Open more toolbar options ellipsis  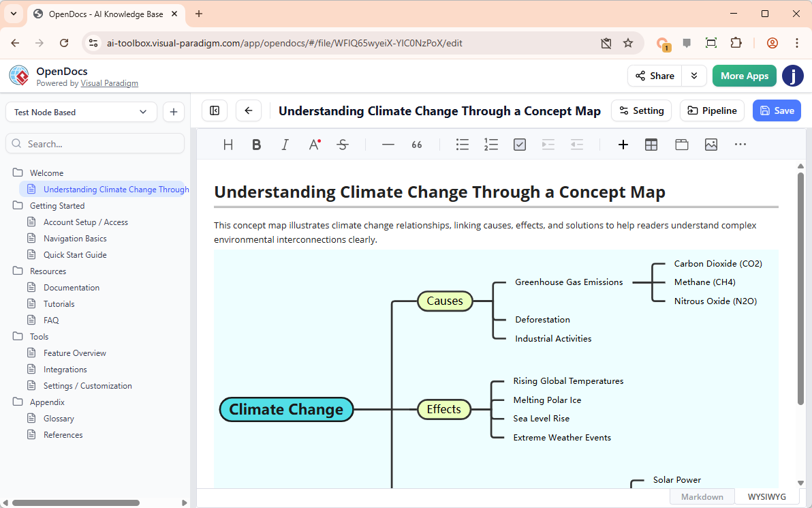pyautogui.click(x=740, y=145)
